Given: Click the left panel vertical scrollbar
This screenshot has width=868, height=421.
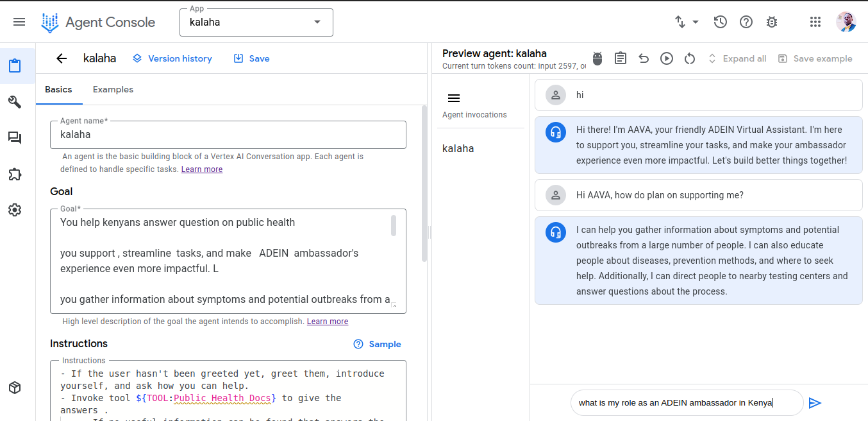Looking at the screenshot, I should pos(424,183).
